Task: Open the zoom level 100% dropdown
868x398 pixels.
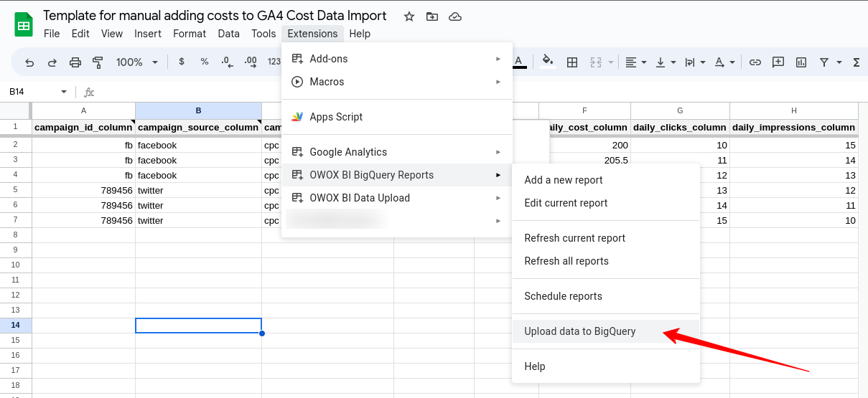Action: 137,62
